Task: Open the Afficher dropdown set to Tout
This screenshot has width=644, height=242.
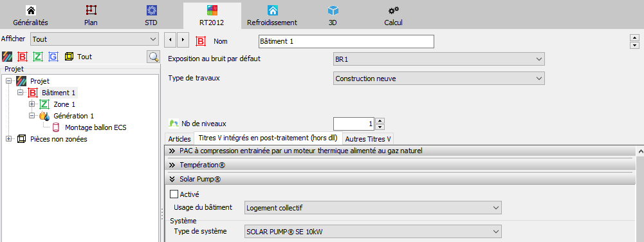Action: coord(95,39)
